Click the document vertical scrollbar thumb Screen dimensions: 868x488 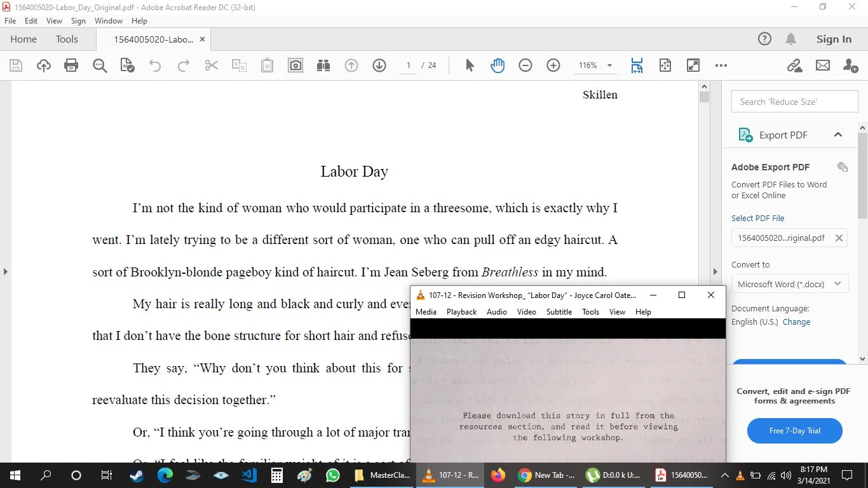tap(704, 97)
